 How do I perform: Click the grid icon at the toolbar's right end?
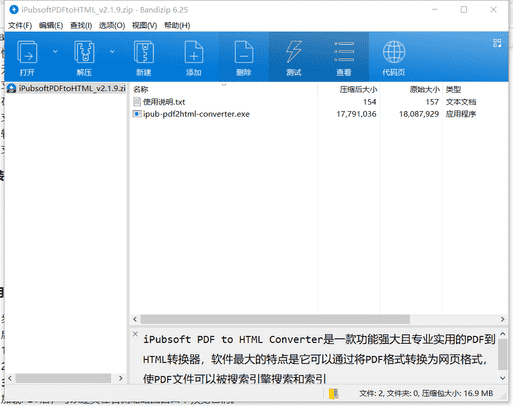point(497,43)
